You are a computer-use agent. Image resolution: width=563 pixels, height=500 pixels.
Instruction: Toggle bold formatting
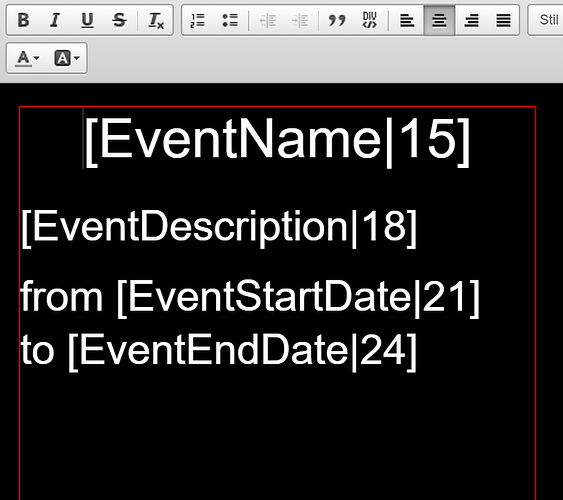(23, 20)
